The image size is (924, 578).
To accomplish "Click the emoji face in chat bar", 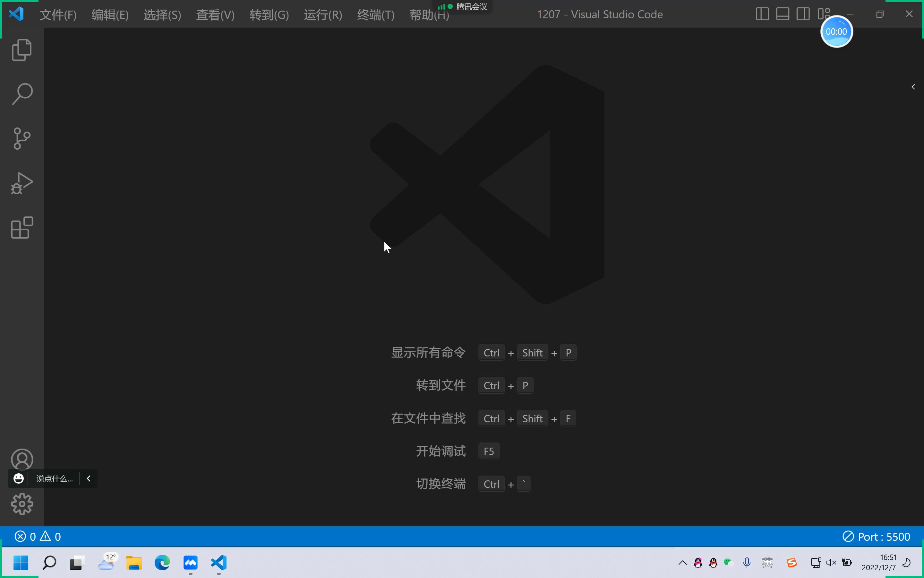I will click(18, 478).
